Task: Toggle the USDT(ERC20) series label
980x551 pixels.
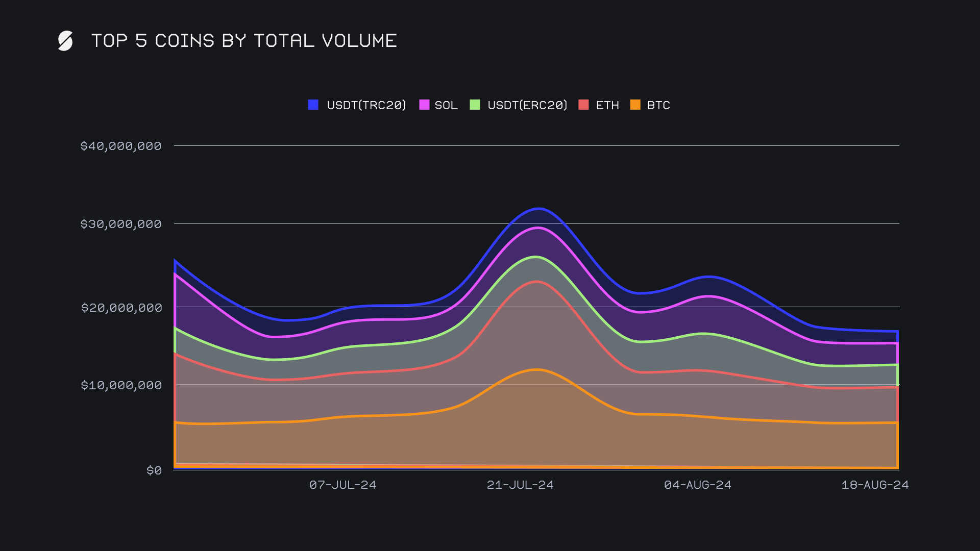Action: coord(527,105)
